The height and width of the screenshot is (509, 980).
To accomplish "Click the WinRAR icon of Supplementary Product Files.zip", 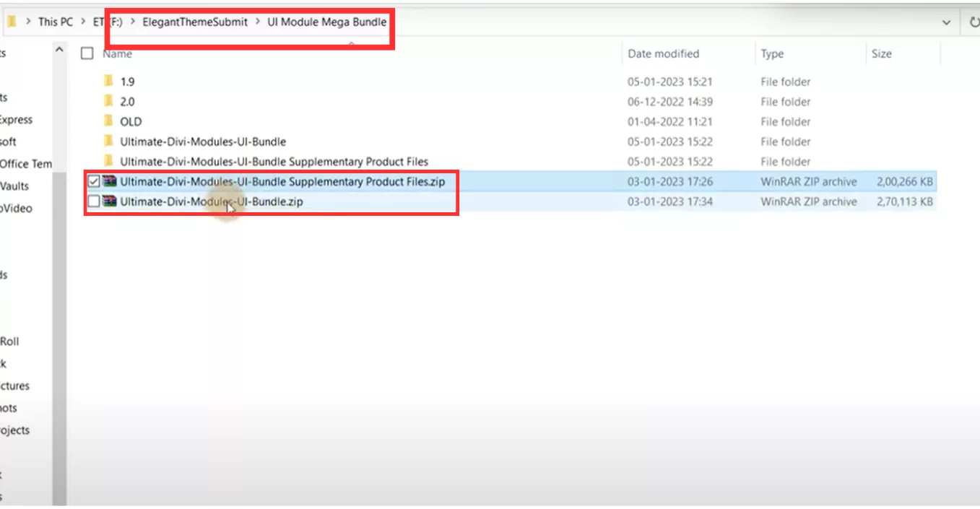I will [x=110, y=181].
